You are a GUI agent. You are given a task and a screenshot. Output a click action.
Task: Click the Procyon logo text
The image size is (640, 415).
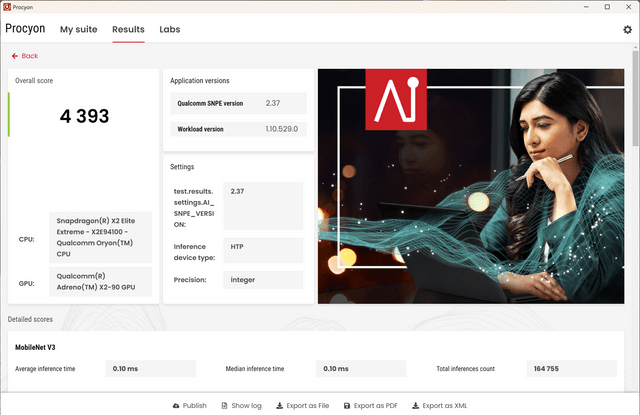[x=25, y=29]
